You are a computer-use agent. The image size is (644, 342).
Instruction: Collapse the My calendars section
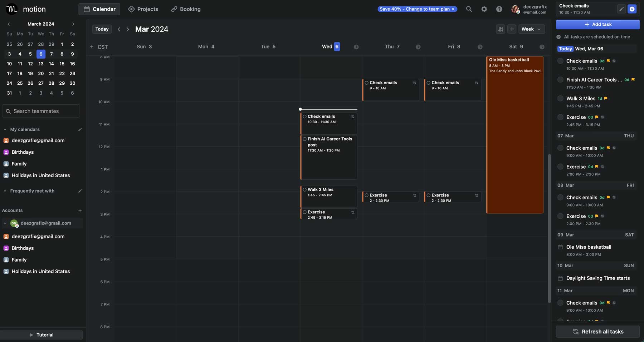click(5, 129)
